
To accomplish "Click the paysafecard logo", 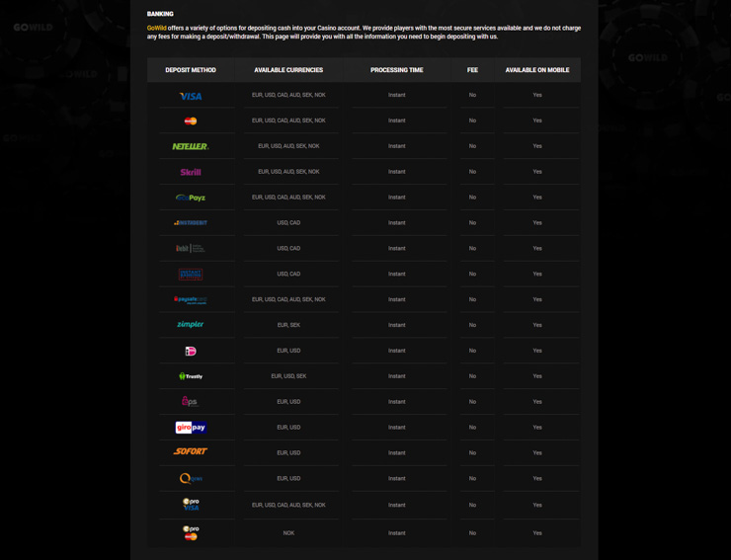I will 191,300.
